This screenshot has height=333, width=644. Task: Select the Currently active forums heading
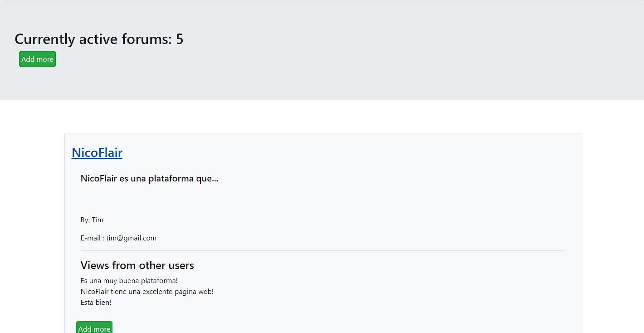coord(99,39)
